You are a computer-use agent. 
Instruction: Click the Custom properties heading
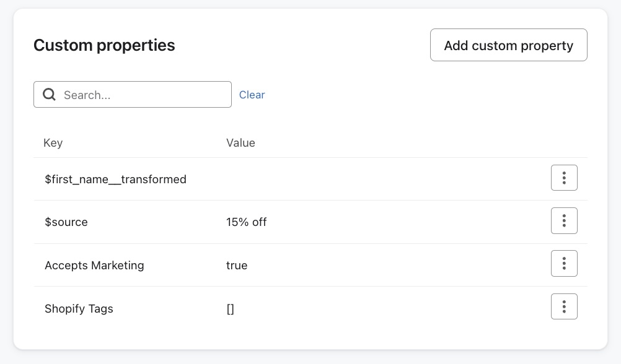(x=103, y=45)
